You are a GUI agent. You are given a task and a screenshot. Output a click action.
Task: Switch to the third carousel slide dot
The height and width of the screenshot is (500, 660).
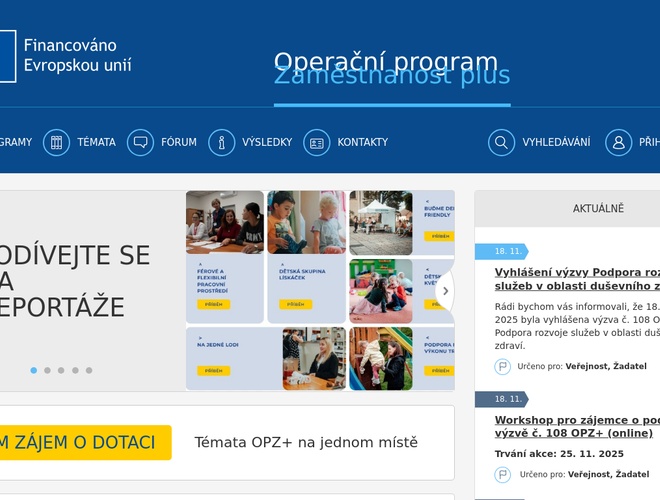[x=61, y=370]
